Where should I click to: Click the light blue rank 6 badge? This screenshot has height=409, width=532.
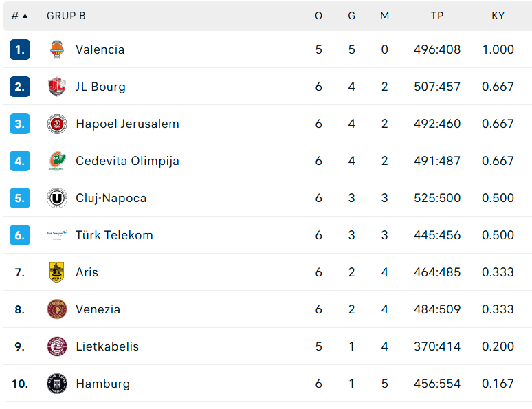[x=20, y=235]
